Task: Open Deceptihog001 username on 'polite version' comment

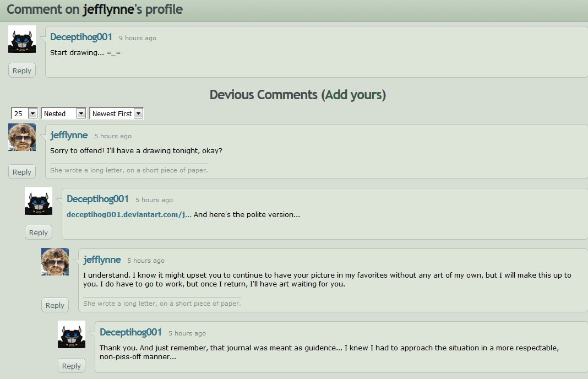Action: (x=97, y=199)
